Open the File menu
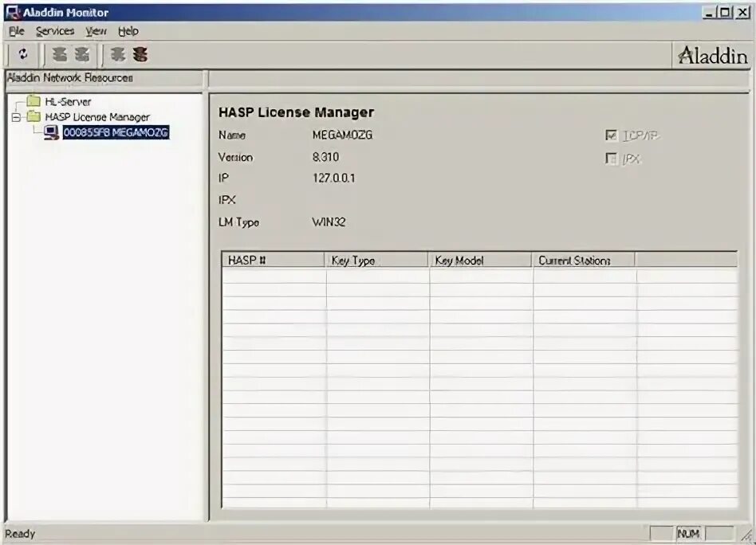This screenshot has width=756, height=545. click(x=17, y=31)
